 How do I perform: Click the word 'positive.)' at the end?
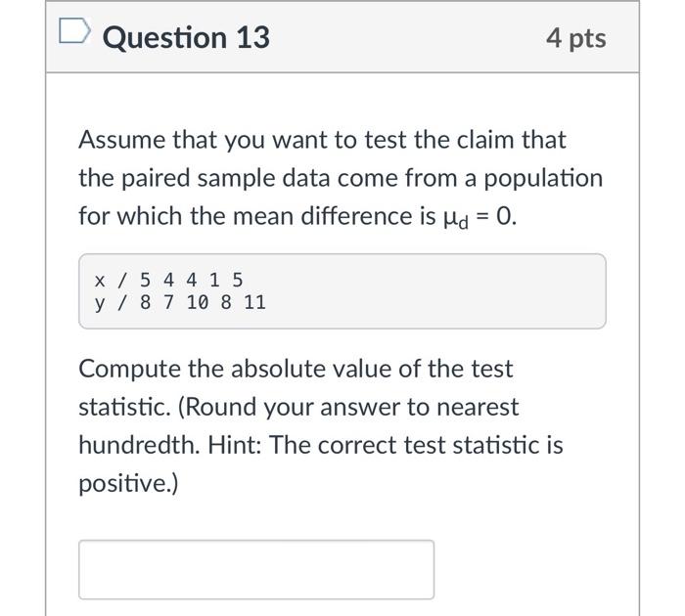point(128,484)
